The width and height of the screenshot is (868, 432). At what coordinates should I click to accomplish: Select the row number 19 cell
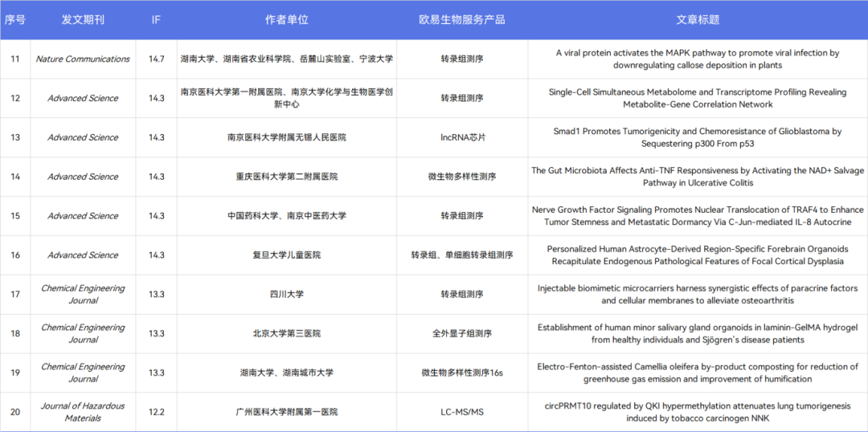(15, 373)
